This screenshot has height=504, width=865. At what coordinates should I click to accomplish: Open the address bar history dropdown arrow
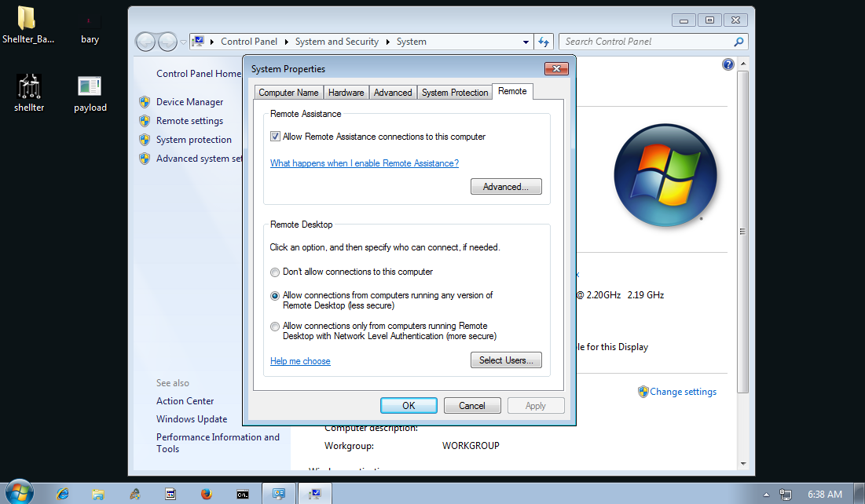(526, 42)
